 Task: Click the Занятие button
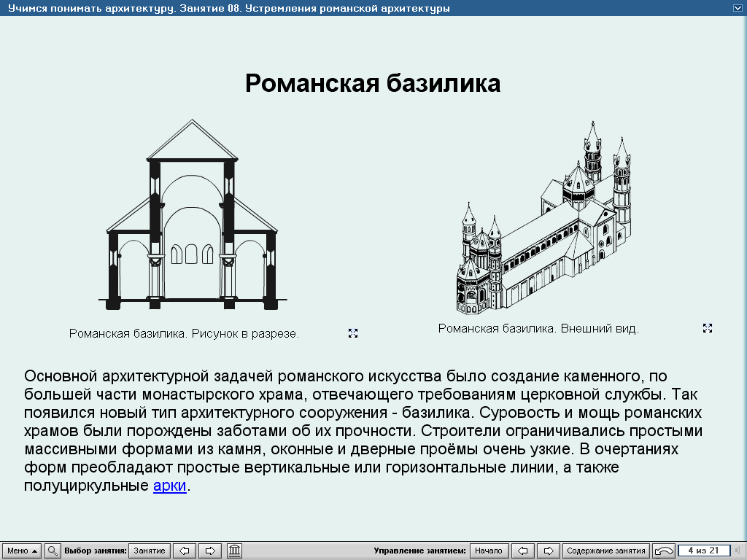pyautogui.click(x=150, y=551)
